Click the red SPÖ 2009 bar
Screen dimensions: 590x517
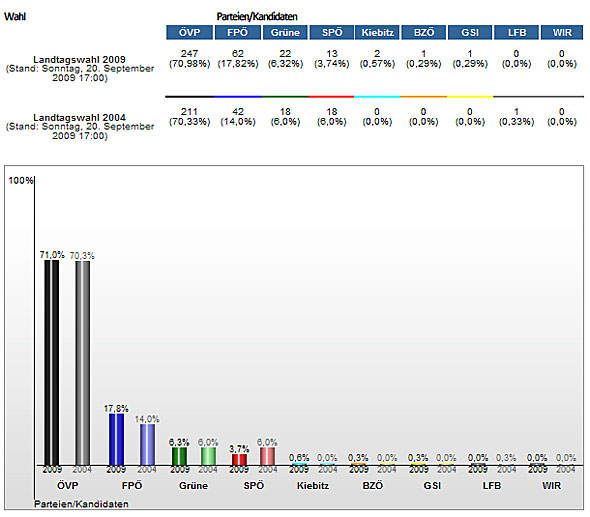coord(239,460)
